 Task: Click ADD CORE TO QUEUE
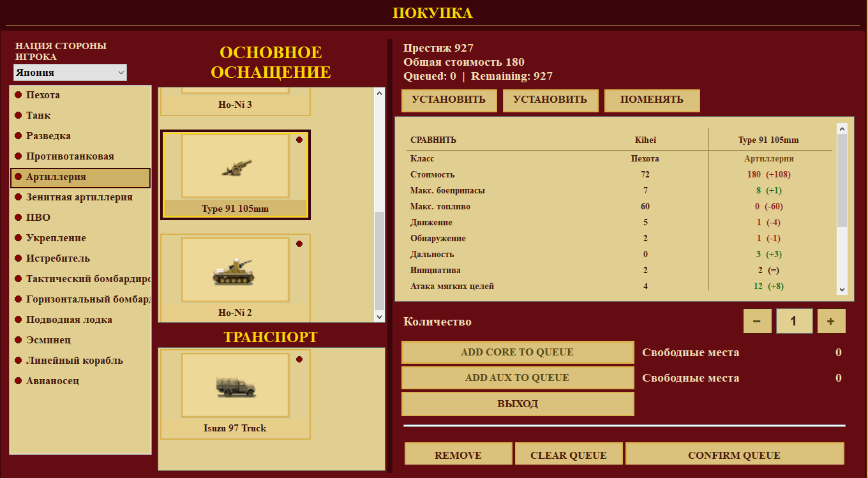point(518,352)
